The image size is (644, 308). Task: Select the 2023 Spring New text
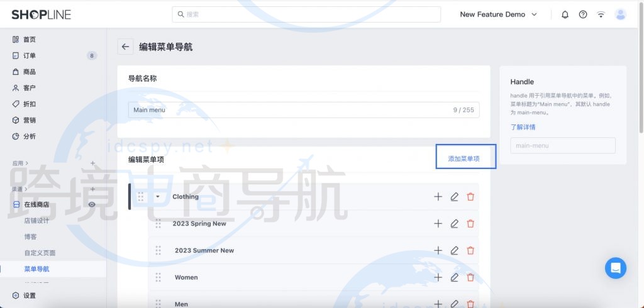(199, 224)
